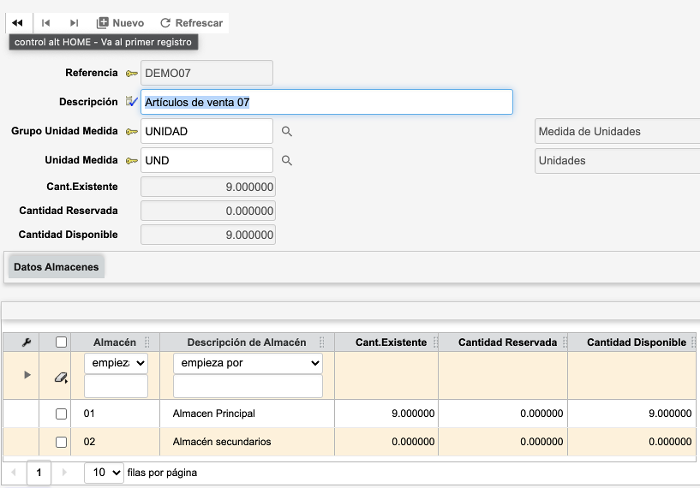700x488 pixels.
Task: Check the box for warehouse 01
Action: point(61,413)
